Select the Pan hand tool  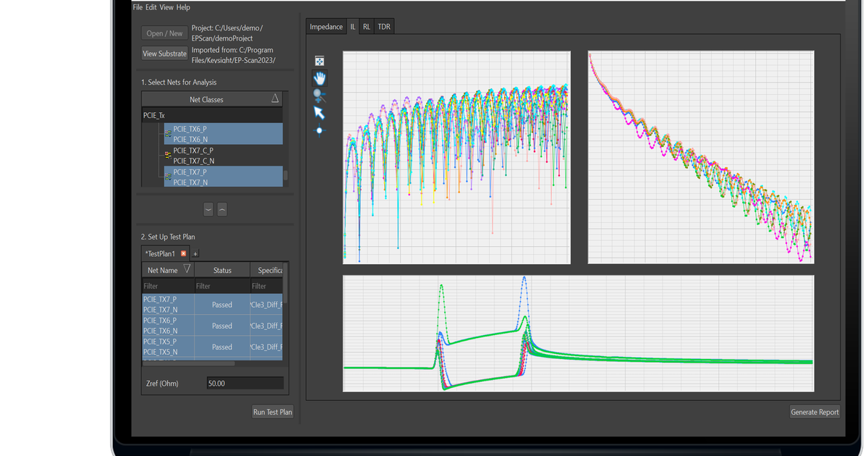coord(319,78)
